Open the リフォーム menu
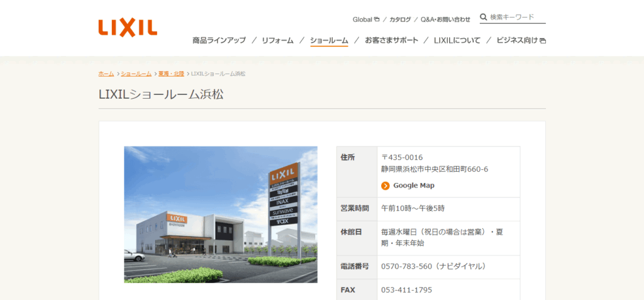This screenshot has width=644, height=300. click(x=277, y=40)
